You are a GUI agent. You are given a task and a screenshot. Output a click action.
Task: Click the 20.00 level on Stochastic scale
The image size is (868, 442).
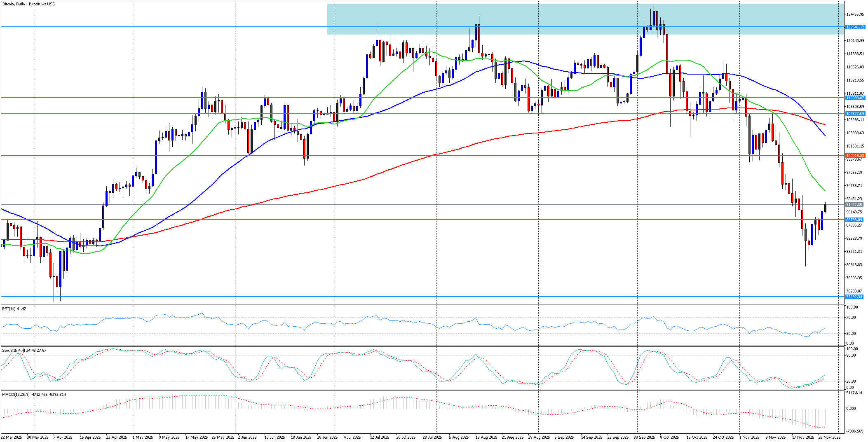tap(851, 381)
